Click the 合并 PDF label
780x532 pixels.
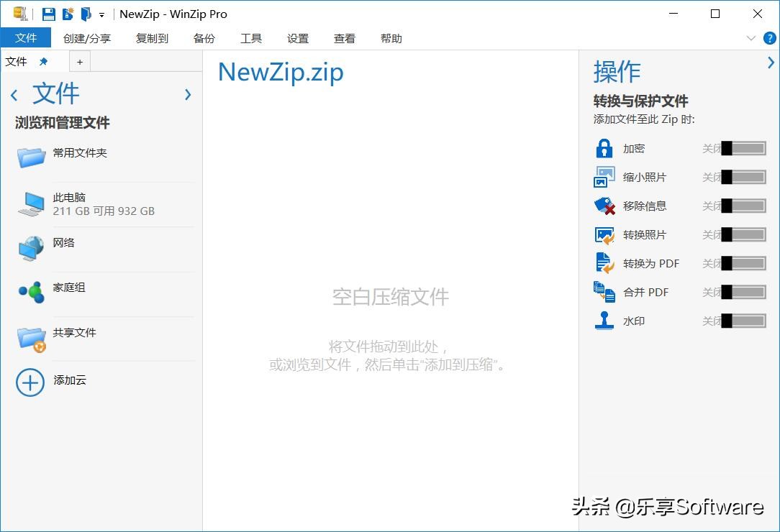[x=645, y=293]
